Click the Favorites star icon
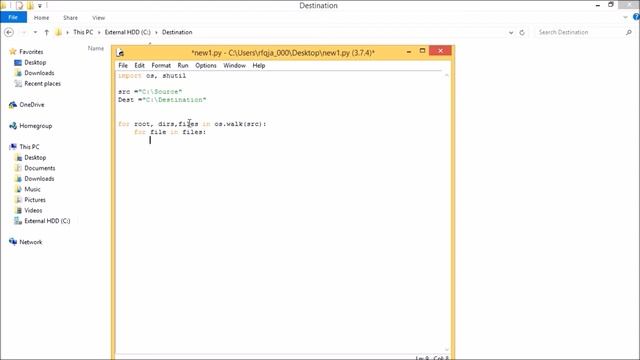 coord(13,51)
